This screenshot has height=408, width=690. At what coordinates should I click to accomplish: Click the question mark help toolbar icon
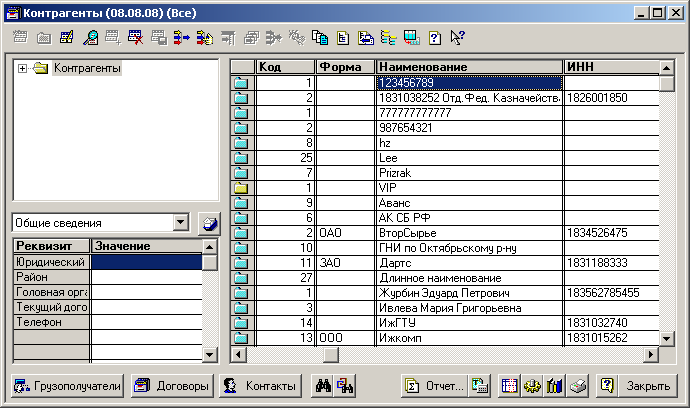pyautogui.click(x=435, y=38)
